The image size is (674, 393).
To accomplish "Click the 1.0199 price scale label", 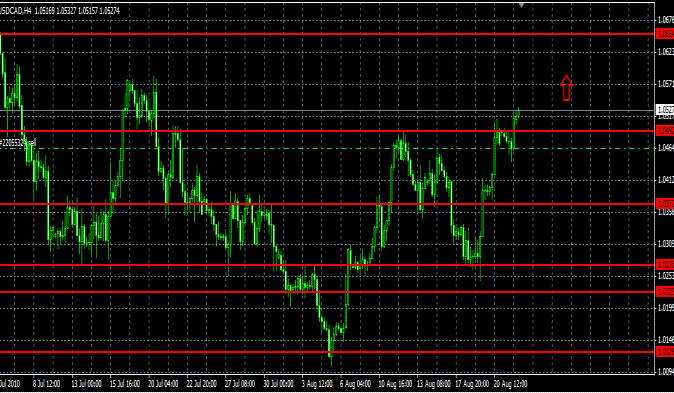I will click(x=666, y=307).
